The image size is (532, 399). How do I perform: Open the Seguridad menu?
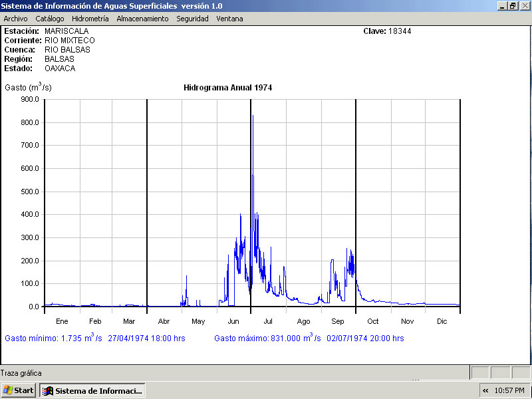192,19
